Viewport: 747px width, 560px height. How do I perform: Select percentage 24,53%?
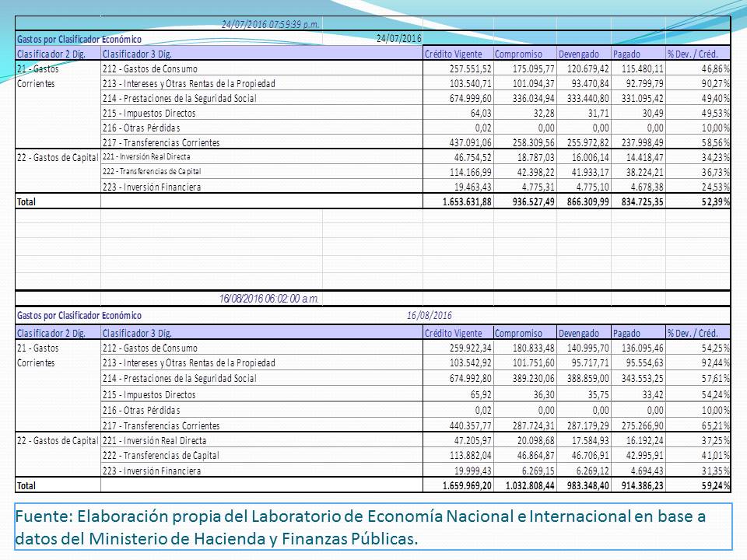[x=715, y=187]
